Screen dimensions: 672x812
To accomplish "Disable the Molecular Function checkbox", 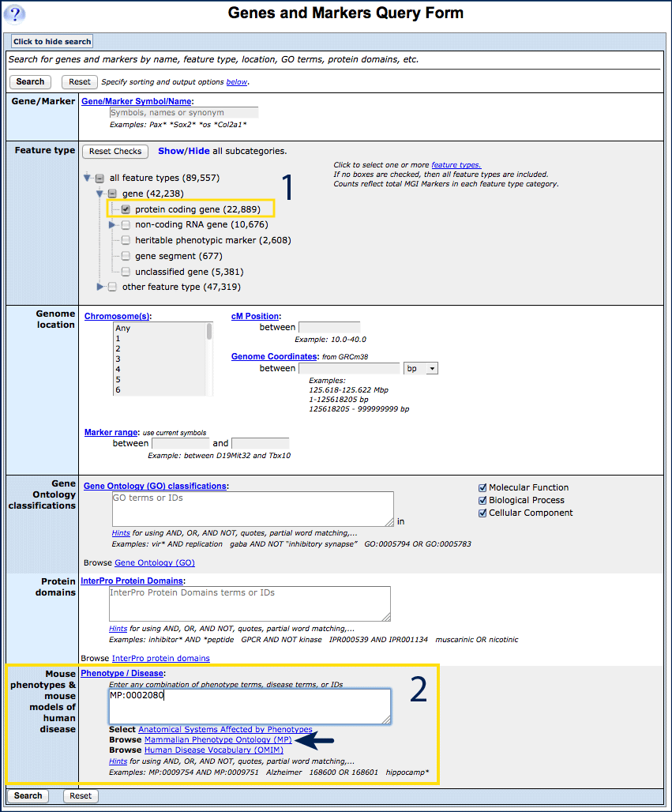I will point(482,487).
